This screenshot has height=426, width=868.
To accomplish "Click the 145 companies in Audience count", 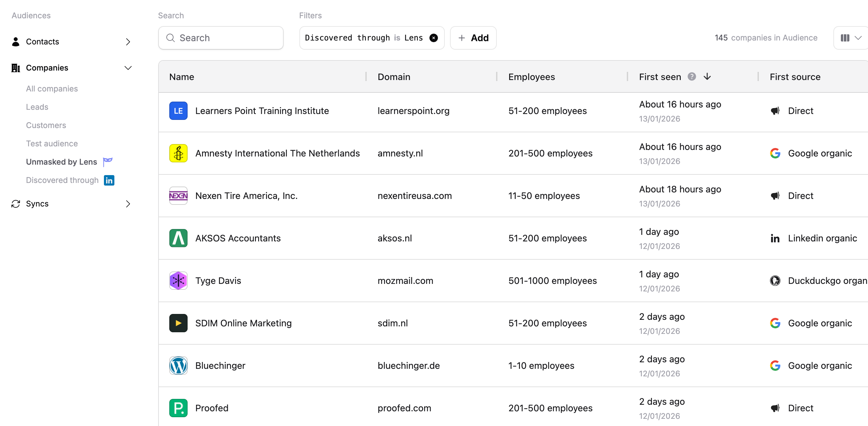I will pyautogui.click(x=766, y=38).
